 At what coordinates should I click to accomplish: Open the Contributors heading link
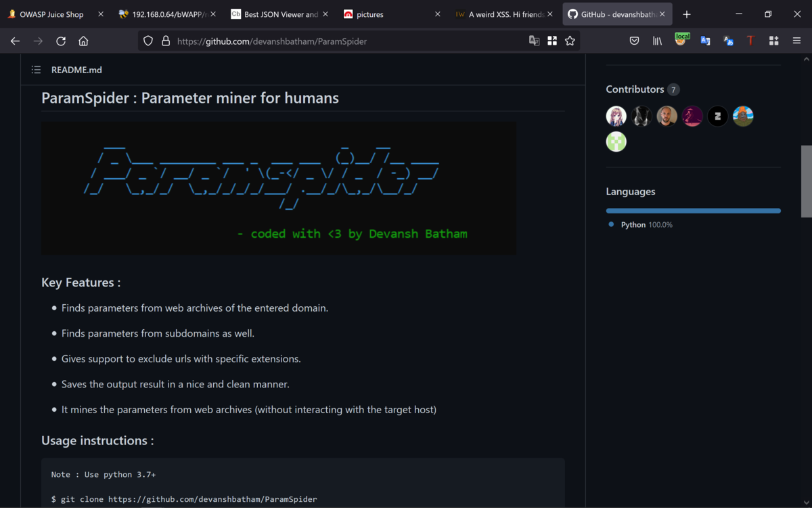point(642,89)
